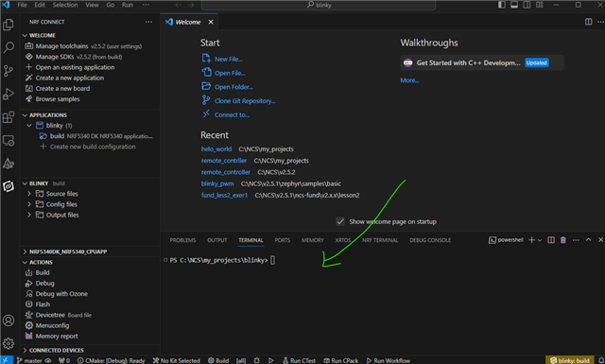Switch to PROBLEMS panel tab
The image size is (605, 364).
182,240
